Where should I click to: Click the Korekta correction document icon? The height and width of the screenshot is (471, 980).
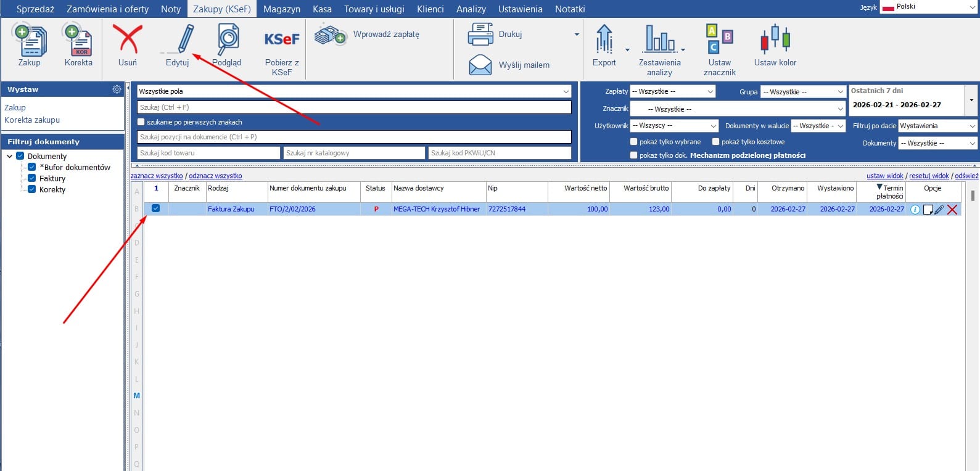(x=78, y=39)
